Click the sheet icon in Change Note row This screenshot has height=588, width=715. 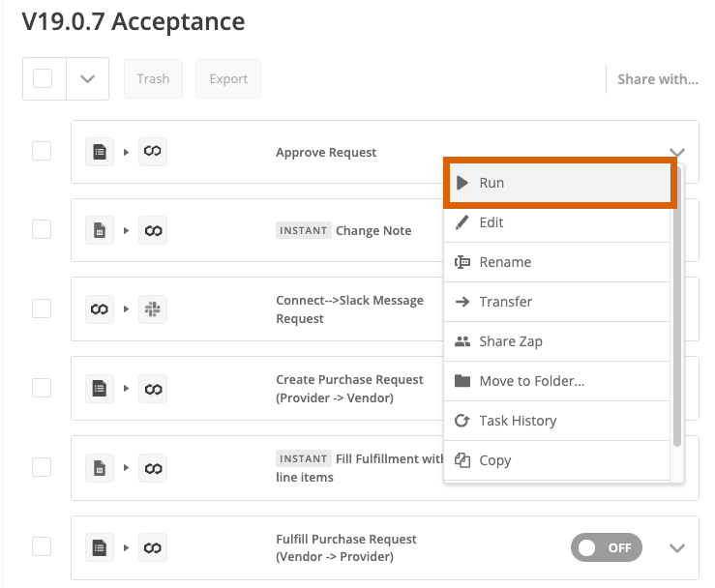click(x=100, y=230)
